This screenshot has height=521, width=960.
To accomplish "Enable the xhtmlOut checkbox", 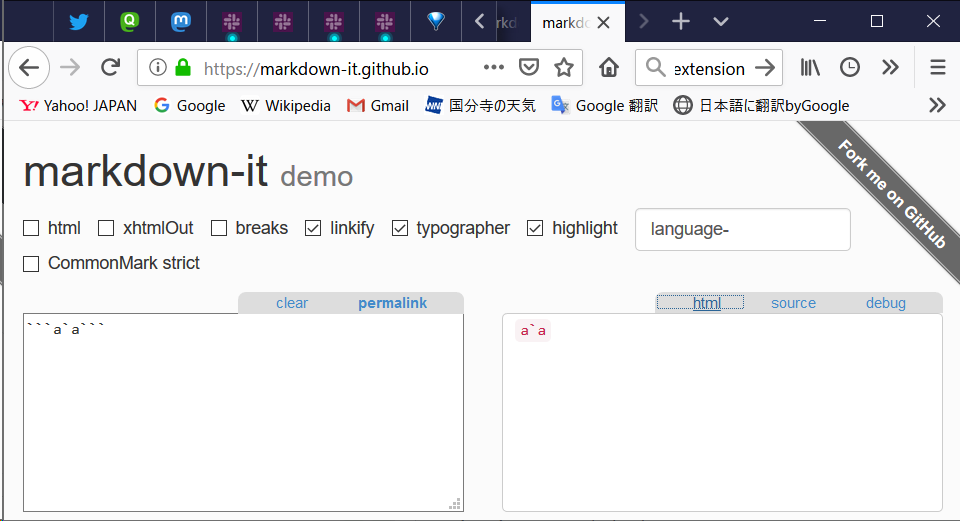I will click(x=106, y=228).
